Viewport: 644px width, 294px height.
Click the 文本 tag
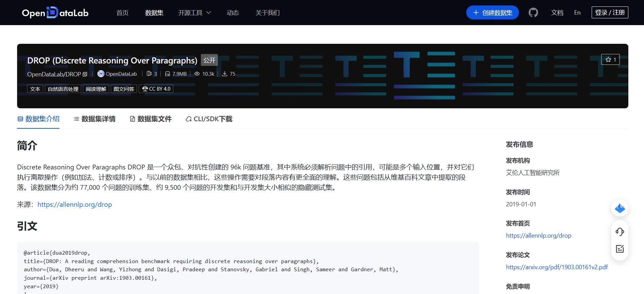(x=35, y=89)
